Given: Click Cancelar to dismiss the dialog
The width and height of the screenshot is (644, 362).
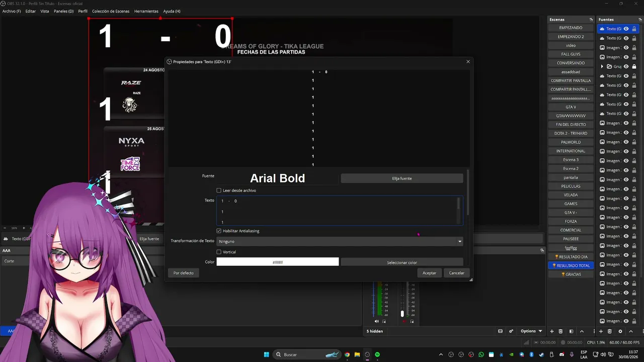Looking at the screenshot, I should click(457, 273).
